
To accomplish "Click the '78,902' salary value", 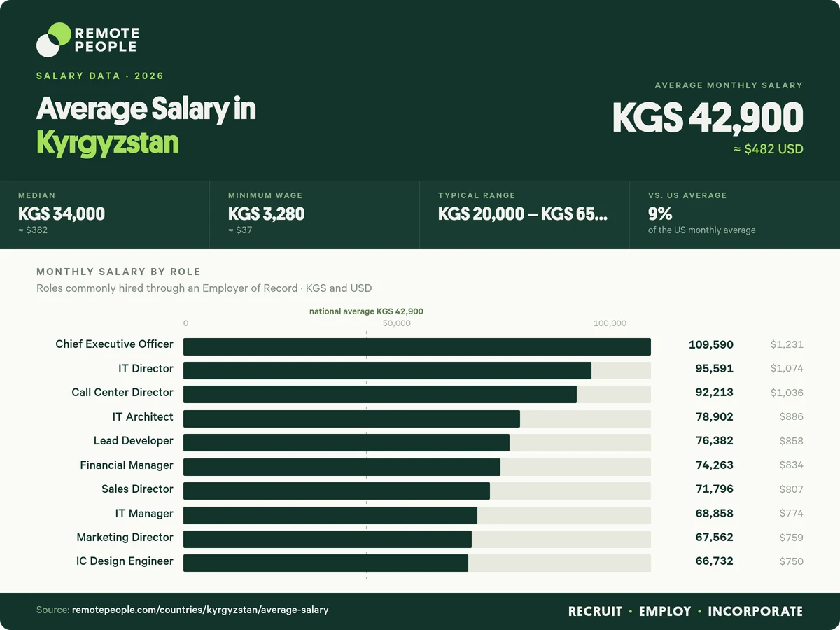I will tap(714, 416).
